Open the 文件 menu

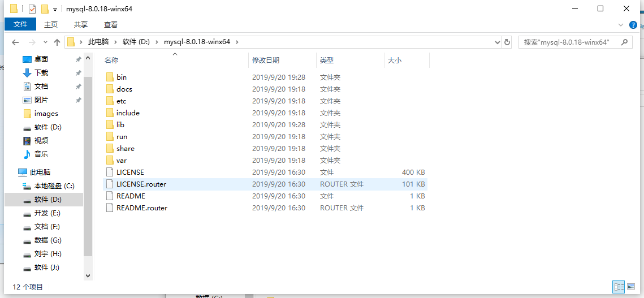click(x=20, y=24)
